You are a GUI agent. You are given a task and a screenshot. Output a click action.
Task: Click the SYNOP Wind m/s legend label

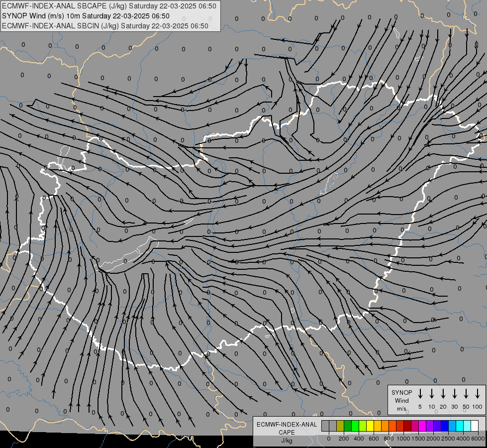(401, 400)
